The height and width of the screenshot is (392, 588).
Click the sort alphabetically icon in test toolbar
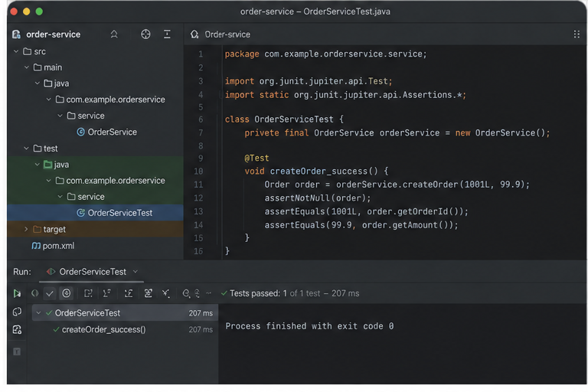[x=88, y=293]
